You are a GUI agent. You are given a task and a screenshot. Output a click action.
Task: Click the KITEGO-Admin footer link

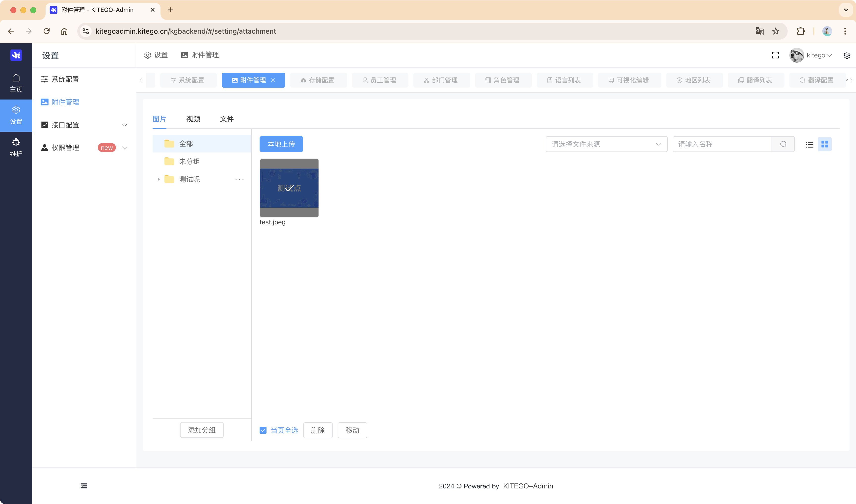(528, 486)
